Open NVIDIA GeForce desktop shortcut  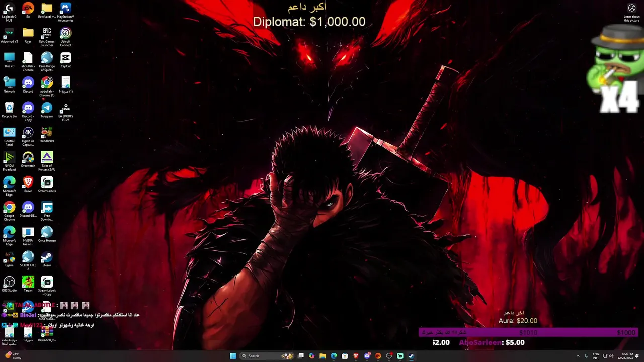[x=28, y=236]
